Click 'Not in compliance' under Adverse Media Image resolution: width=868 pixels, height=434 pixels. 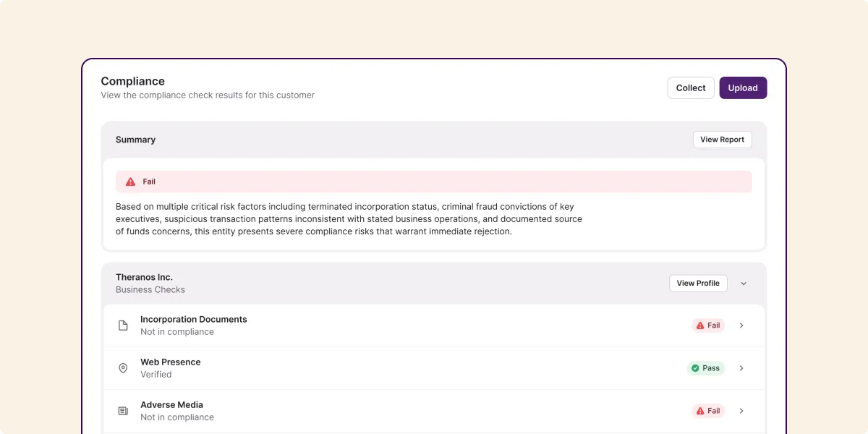[x=177, y=417]
